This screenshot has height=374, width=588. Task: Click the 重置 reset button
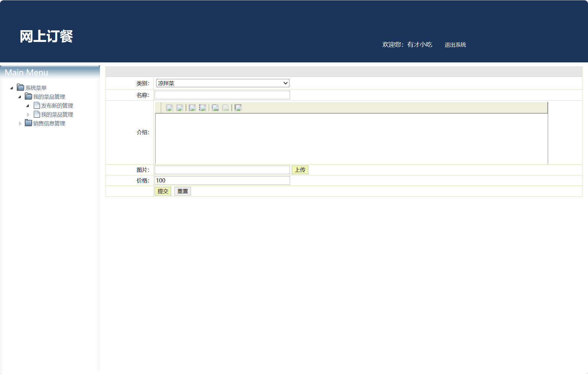[182, 191]
